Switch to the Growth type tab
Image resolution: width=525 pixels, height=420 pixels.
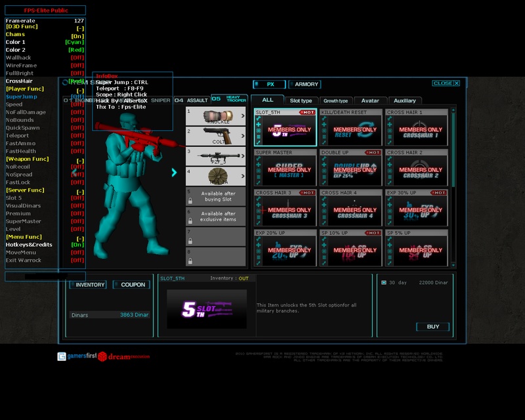click(336, 100)
